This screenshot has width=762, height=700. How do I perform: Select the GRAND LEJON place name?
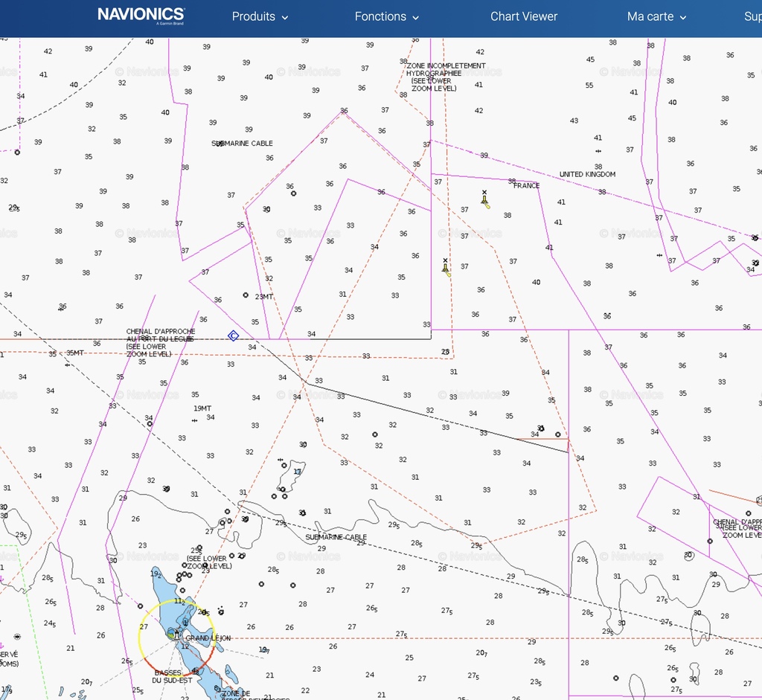pyautogui.click(x=208, y=638)
